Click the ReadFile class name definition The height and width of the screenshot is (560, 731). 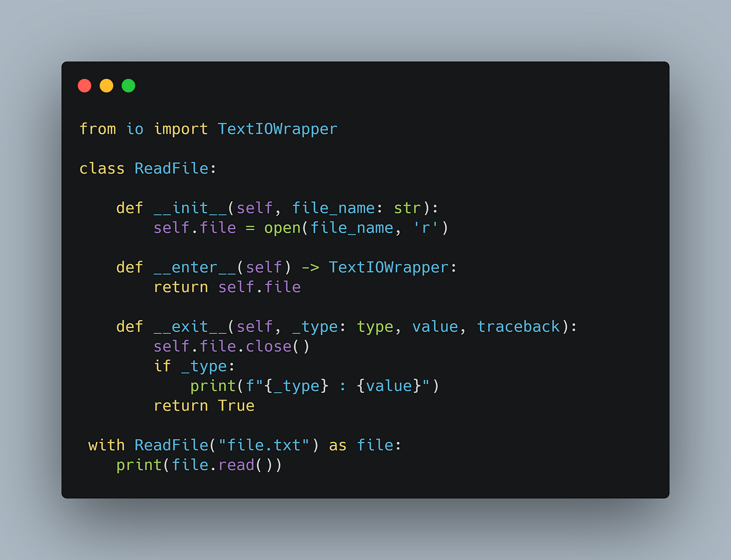171,168
